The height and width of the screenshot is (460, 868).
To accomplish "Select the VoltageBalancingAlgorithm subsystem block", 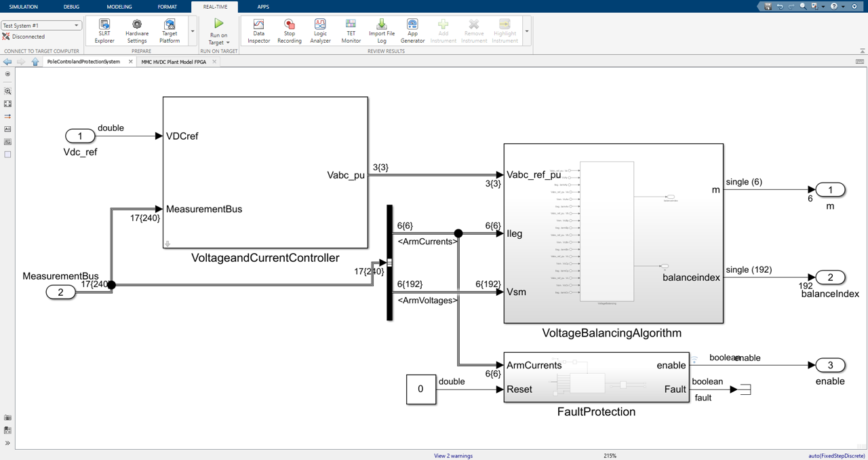I will click(x=614, y=233).
